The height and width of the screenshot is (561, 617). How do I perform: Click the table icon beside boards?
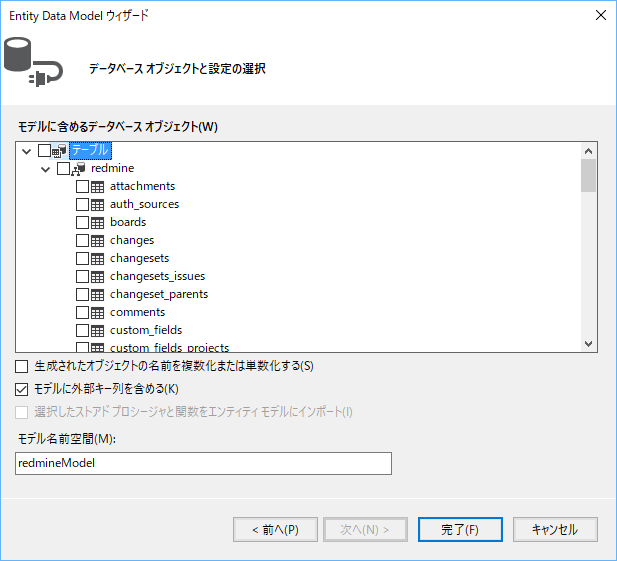[98, 222]
